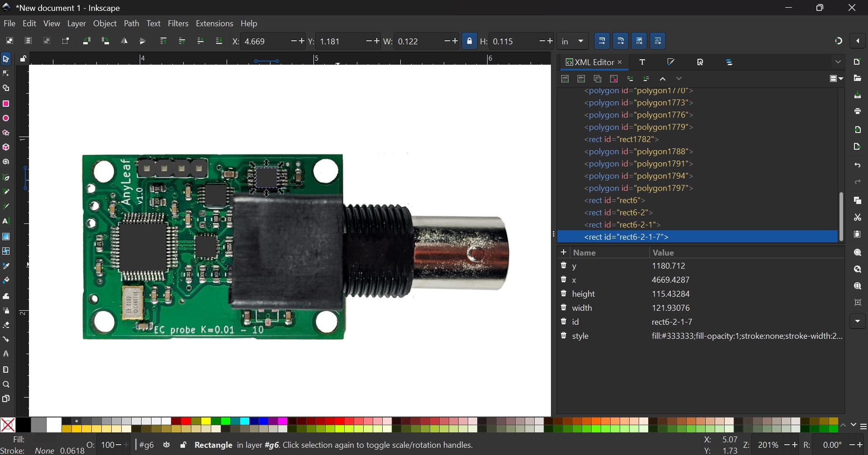
Task: Toggle layer g6 lock in status bar
Action: (183, 445)
